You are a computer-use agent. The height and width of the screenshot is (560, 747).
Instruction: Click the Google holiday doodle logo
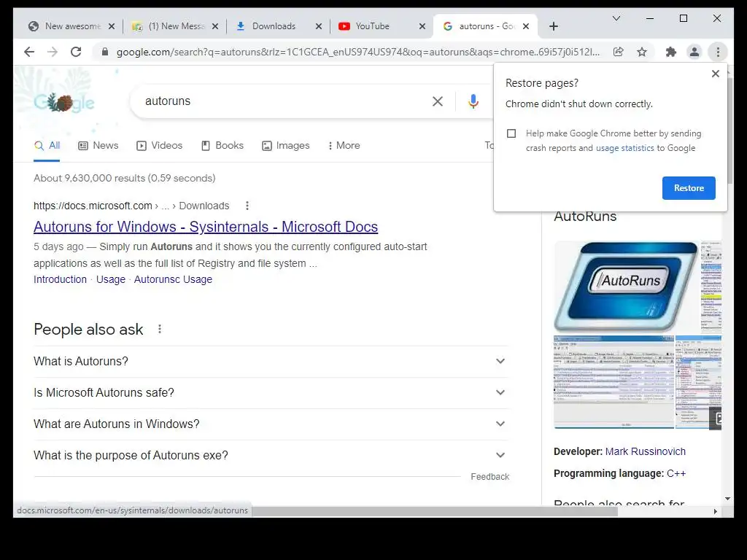[x=64, y=102]
